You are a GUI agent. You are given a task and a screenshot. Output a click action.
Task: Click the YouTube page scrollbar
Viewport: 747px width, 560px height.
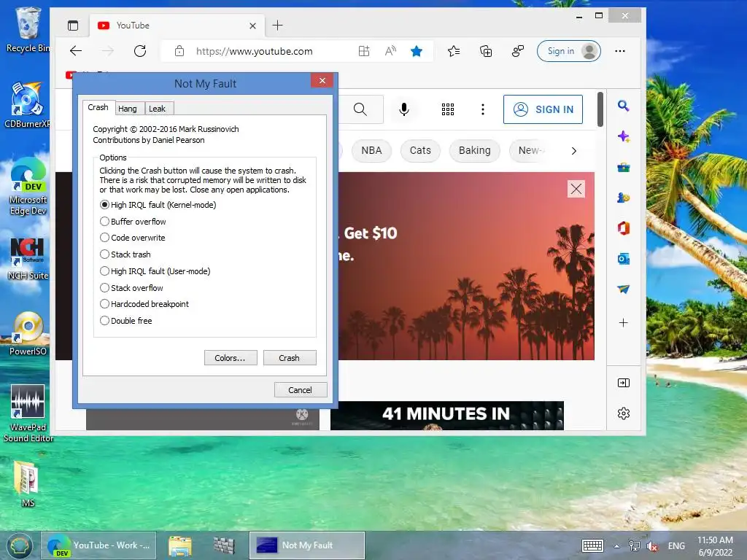[x=600, y=109]
